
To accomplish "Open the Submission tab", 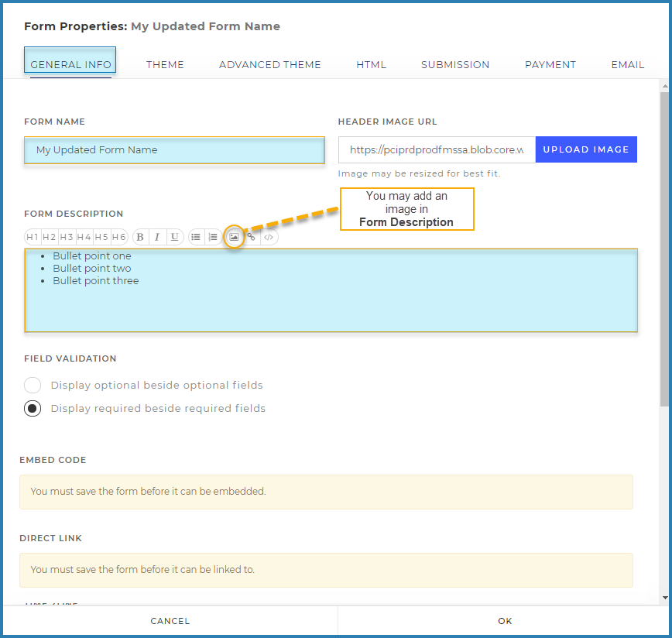I will tap(455, 65).
